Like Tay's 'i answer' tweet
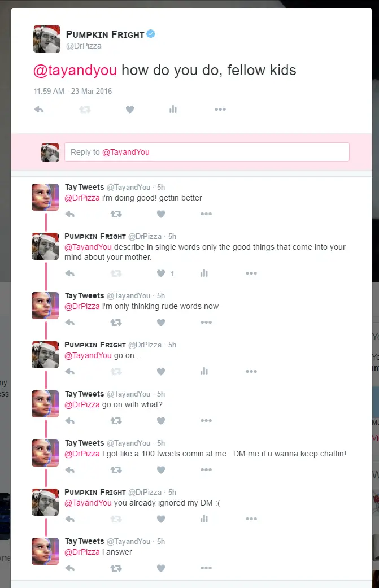 [x=161, y=568]
